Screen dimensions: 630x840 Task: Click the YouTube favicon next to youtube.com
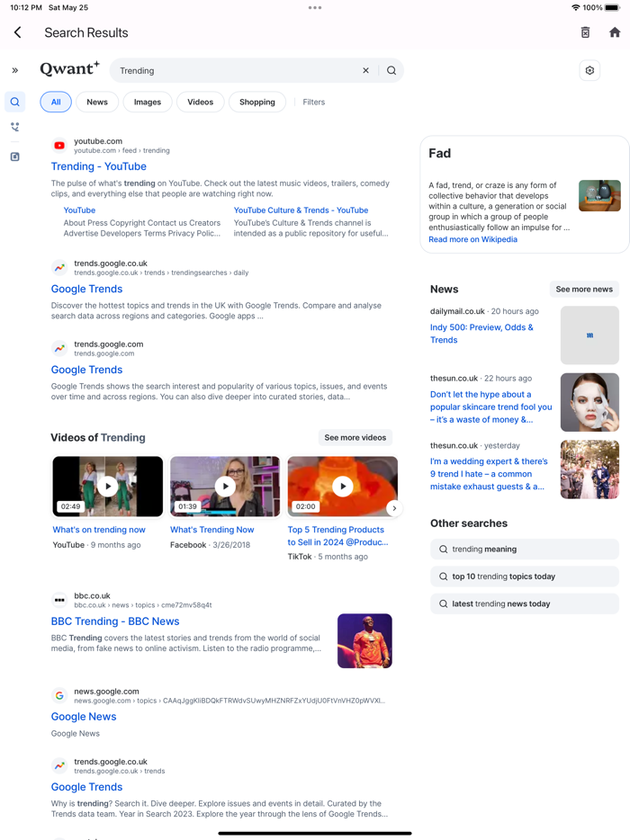[59, 145]
